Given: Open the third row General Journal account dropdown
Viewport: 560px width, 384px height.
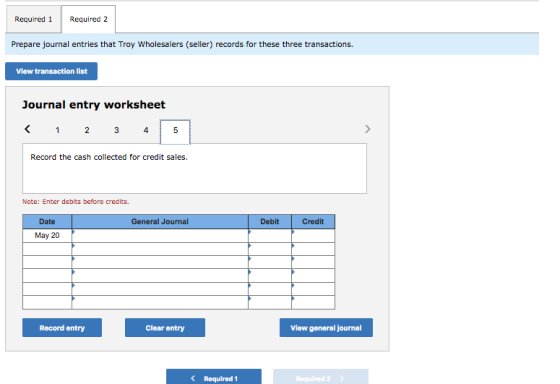Looking at the screenshot, I should tap(160, 262).
